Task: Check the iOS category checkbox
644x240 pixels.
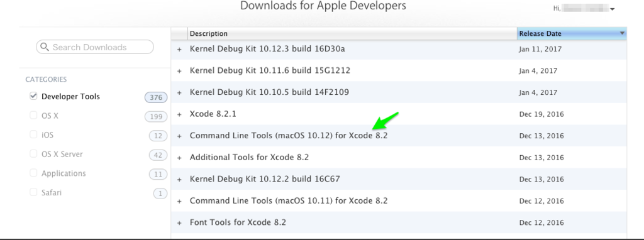Action: tap(34, 134)
